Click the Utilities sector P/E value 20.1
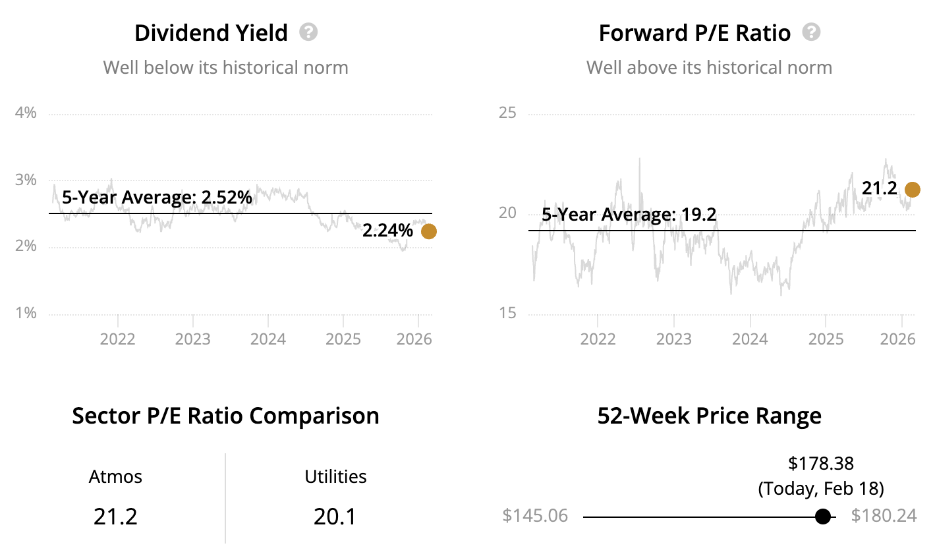The width and height of the screenshot is (933, 560). pos(335,517)
